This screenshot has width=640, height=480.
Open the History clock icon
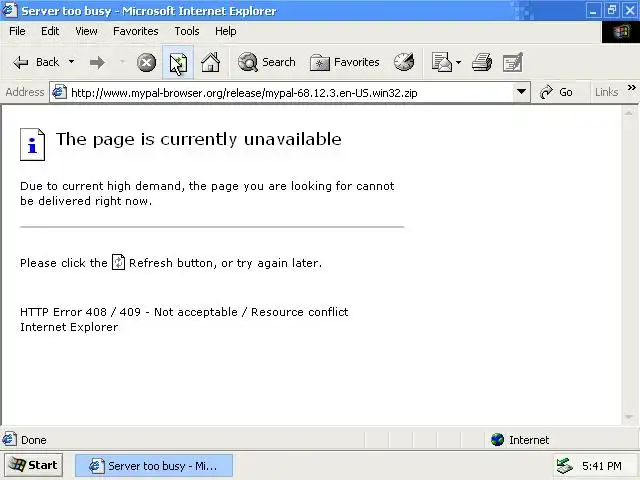pos(404,62)
